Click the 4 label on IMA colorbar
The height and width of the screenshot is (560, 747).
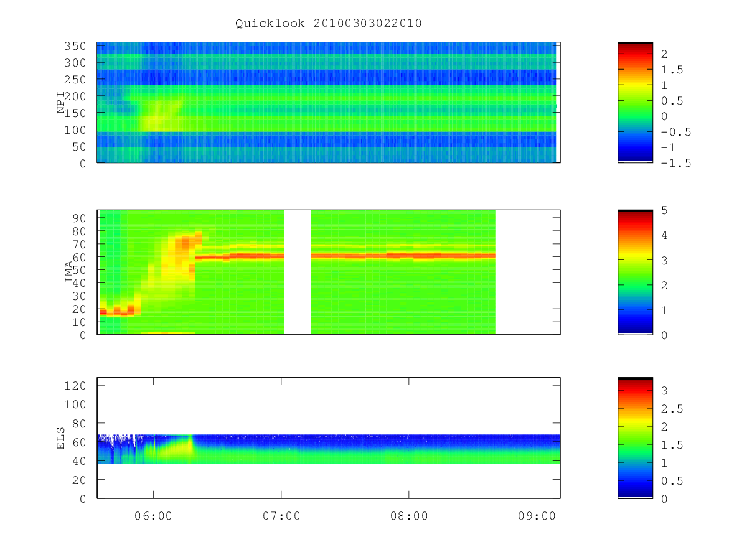(664, 235)
